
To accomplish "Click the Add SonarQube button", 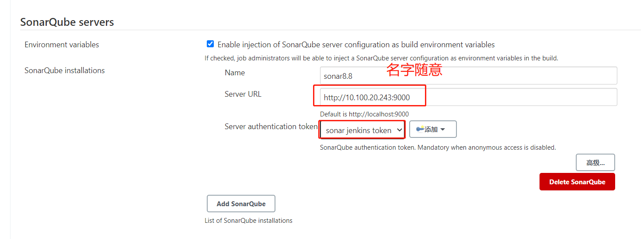I will pyautogui.click(x=241, y=204).
